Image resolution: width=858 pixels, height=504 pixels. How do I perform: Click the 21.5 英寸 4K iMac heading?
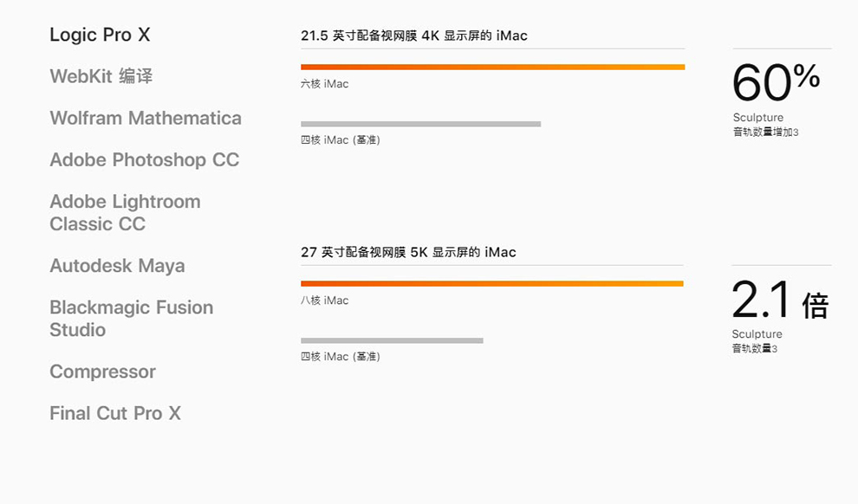tap(414, 36)
